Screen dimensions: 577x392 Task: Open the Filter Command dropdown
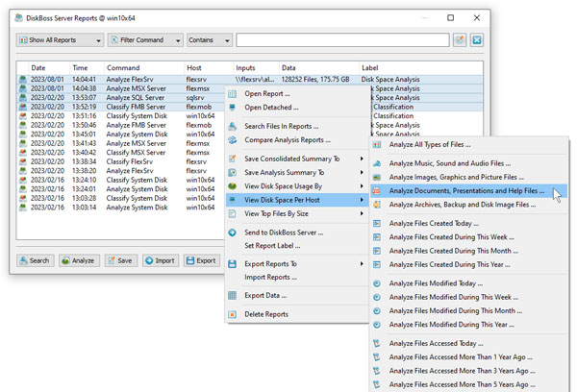click(145, 40)
